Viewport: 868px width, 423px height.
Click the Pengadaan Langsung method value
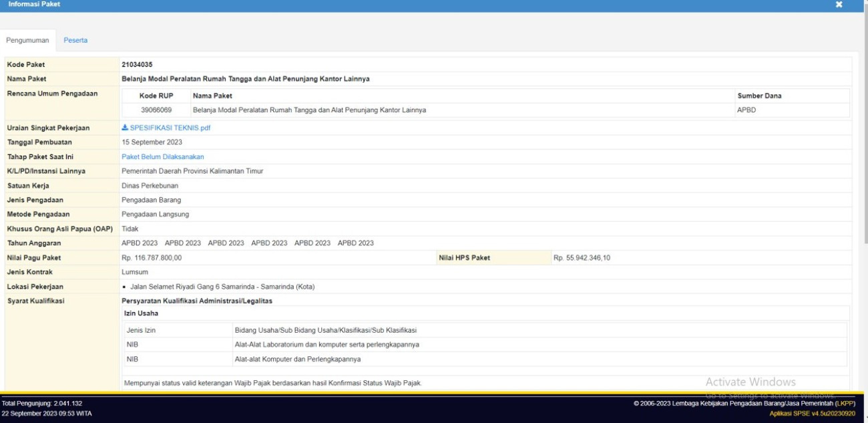pyautogui.click(x=155, y=215)
